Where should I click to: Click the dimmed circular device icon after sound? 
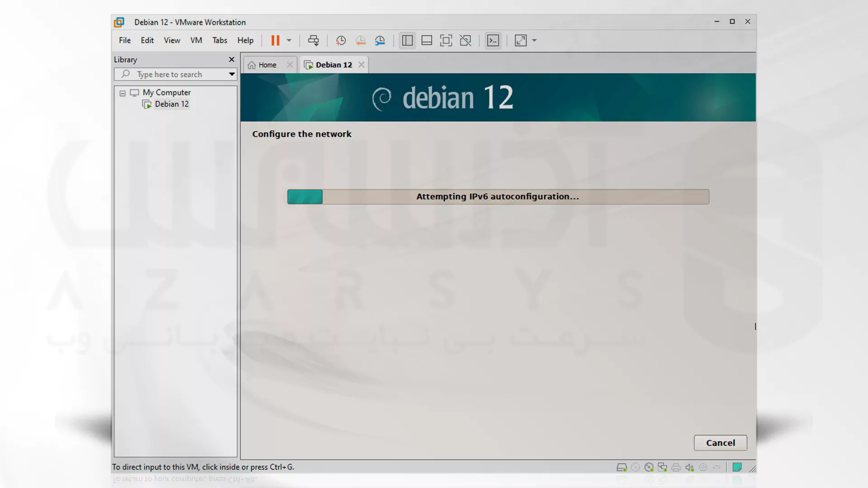703,467
